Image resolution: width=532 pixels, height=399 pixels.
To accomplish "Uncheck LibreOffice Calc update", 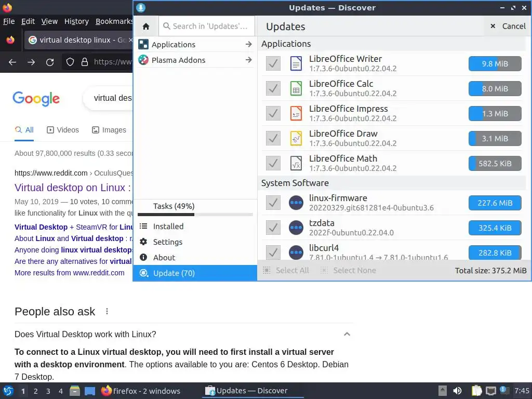I will [x=273, y=88].
